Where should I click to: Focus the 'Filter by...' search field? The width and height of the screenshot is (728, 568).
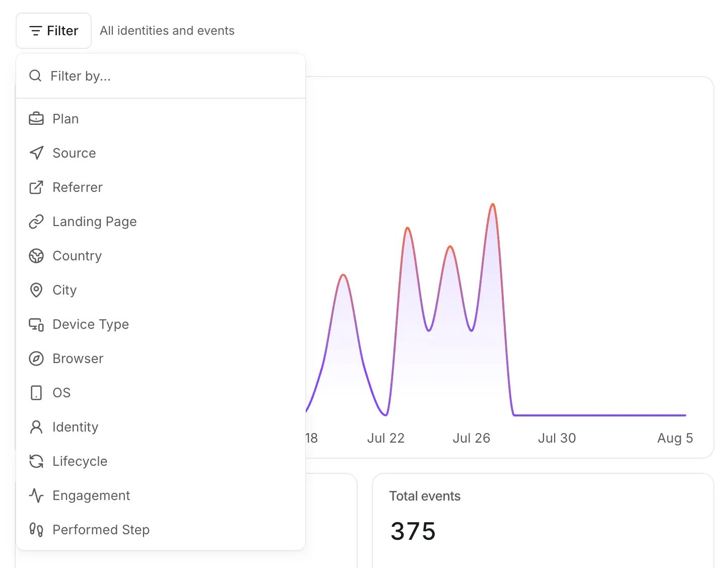(161, 76)
